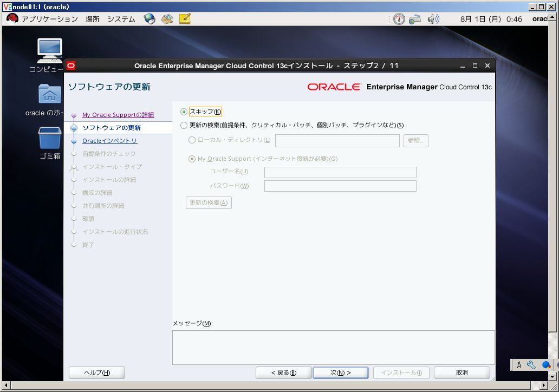Open the アプリケーション menu
Viewport: 559px width, 392px height.
(x=49, y=19)
